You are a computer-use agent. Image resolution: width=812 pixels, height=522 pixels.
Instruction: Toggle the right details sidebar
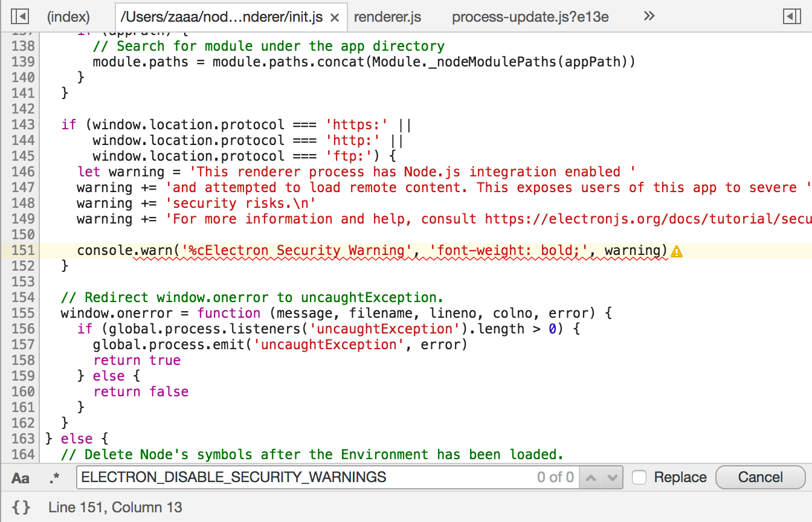coord(792,16)
